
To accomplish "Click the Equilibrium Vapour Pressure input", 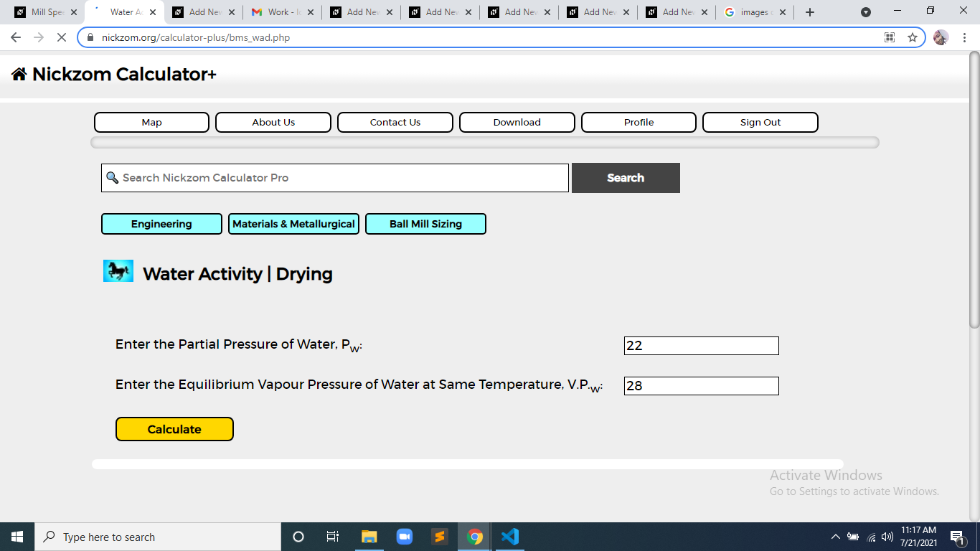I will click(702, 386).
